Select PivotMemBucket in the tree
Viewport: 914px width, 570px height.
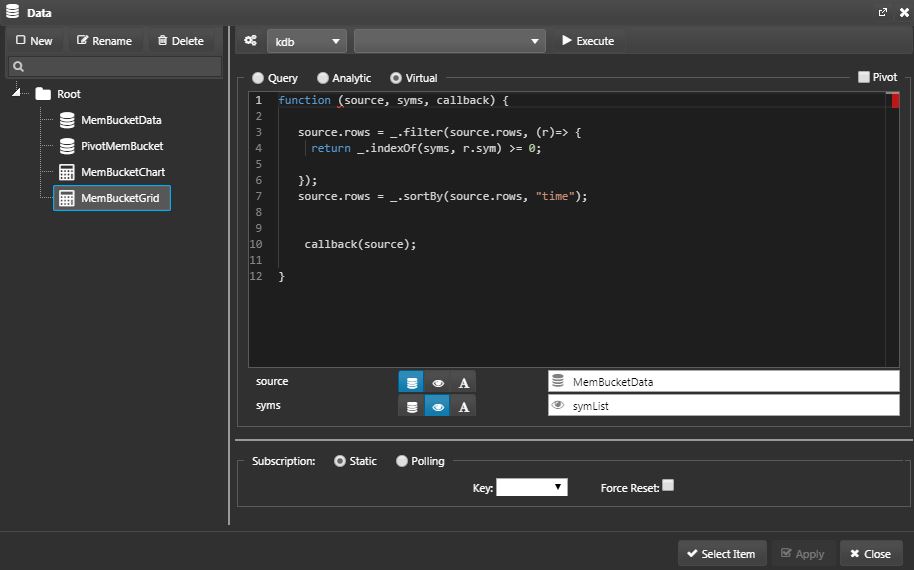[122, 146]
